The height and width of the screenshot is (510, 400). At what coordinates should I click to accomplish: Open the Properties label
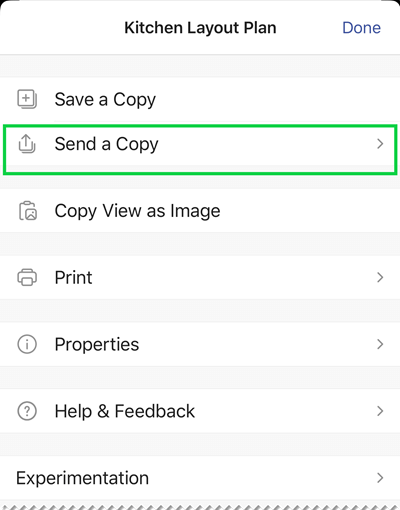click(97, 345)
